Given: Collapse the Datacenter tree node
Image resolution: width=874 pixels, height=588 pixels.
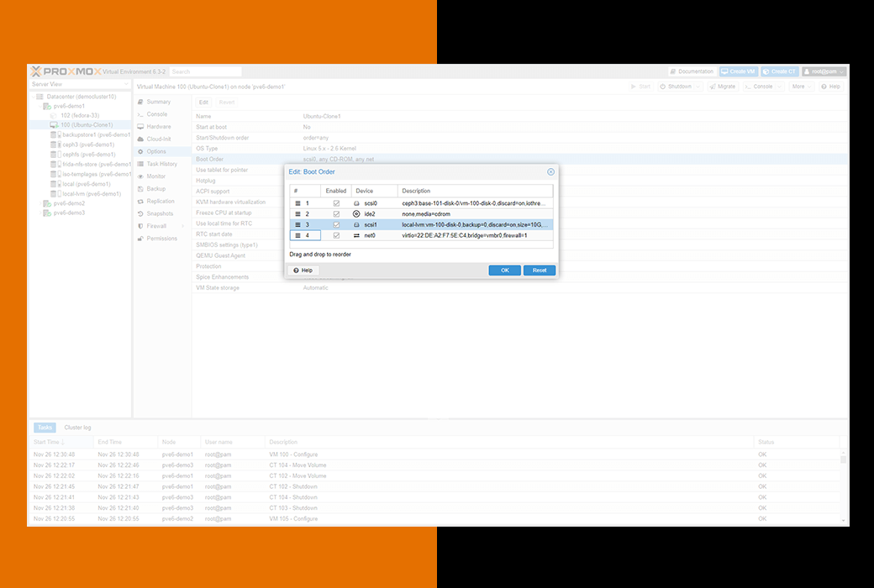Looking at the screenshot, I should pos(34,97).
